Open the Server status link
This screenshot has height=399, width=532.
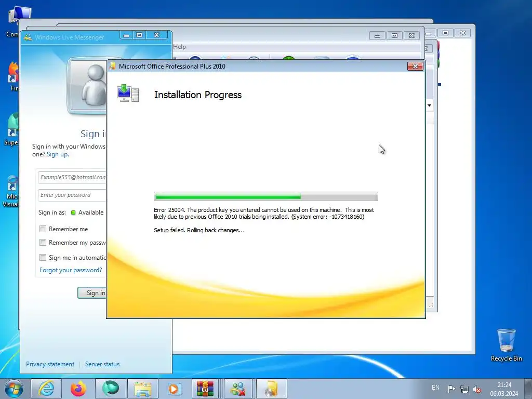pyautogui.click(x=102, y=364)
